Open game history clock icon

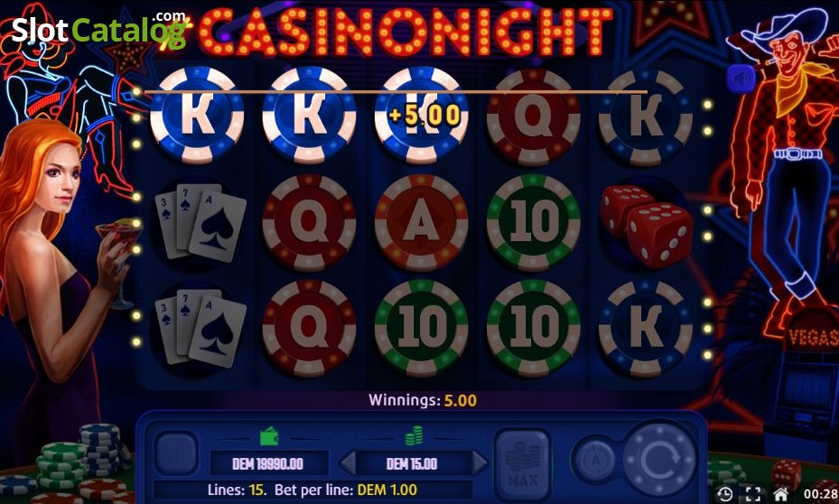724,493
